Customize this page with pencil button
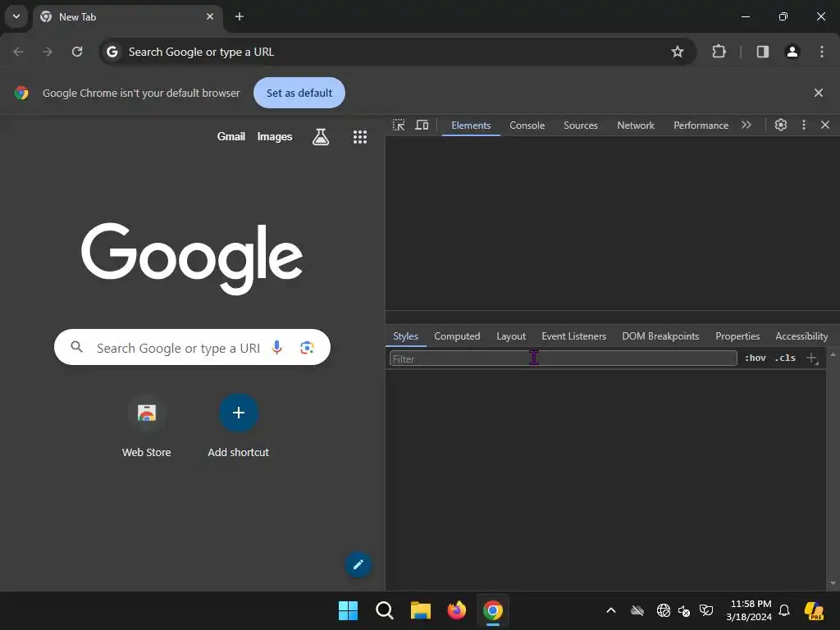Screen dimensions: 840x630 click(358, 564)
